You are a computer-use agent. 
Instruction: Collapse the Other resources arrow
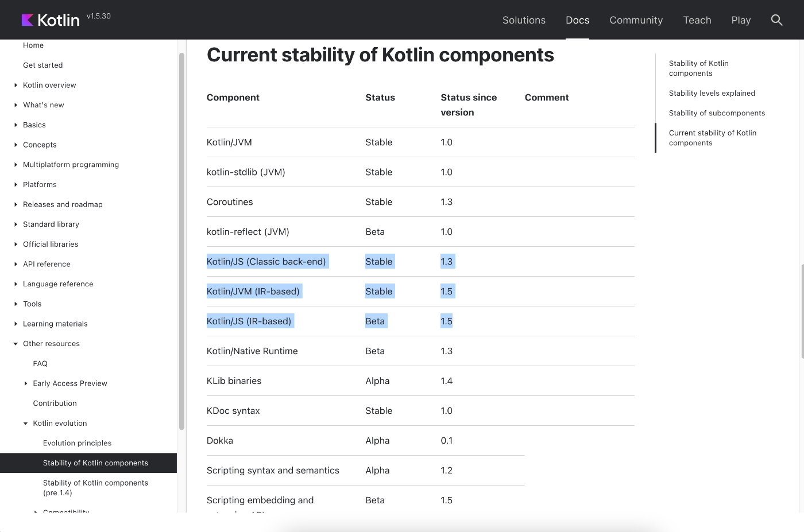(16, 344)
